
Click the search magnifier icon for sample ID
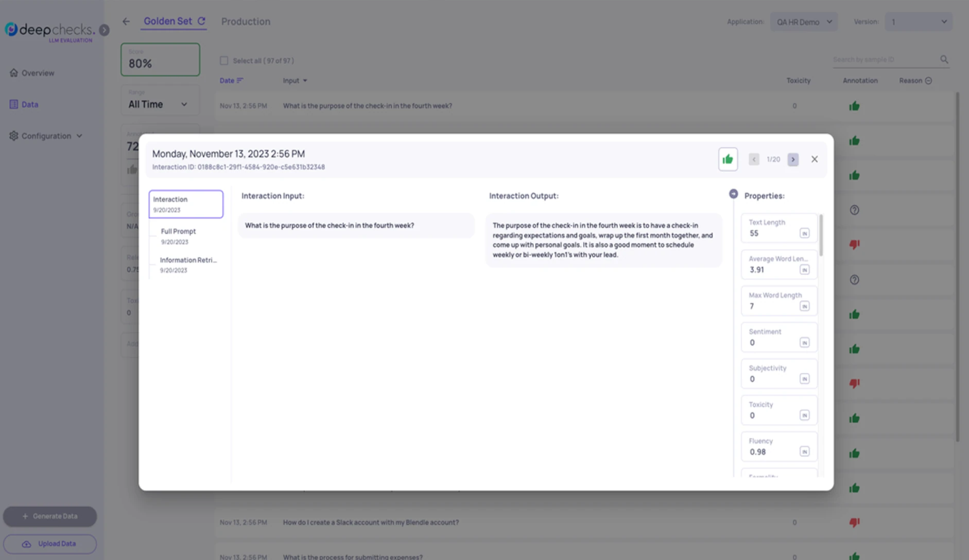[x=944, y=60]
